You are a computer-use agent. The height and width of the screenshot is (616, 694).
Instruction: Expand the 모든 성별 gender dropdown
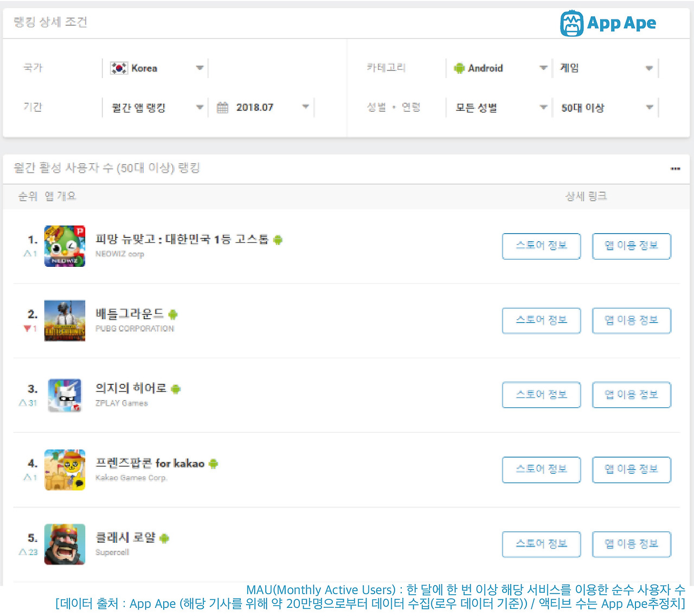[499, 107]
